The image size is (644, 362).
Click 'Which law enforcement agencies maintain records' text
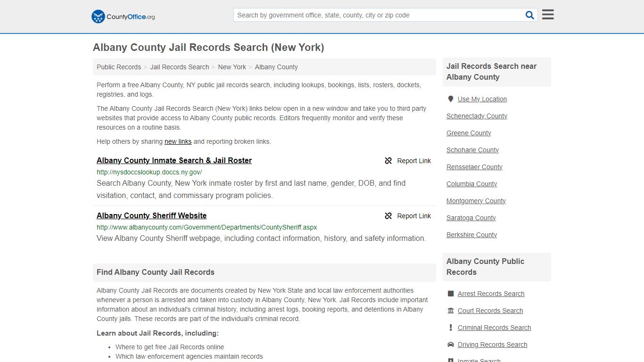[189, 356]
